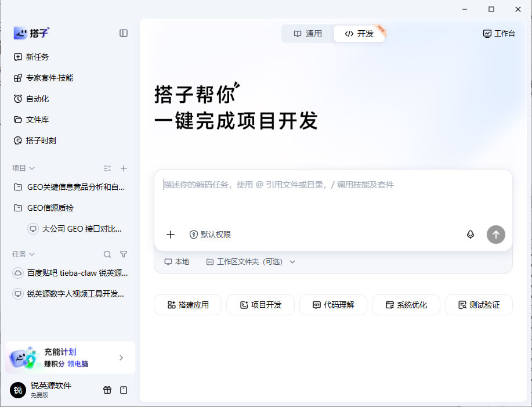Search tasks with the magnifier icon
This screenshot has height=407, width=532.
coord(107,254)
